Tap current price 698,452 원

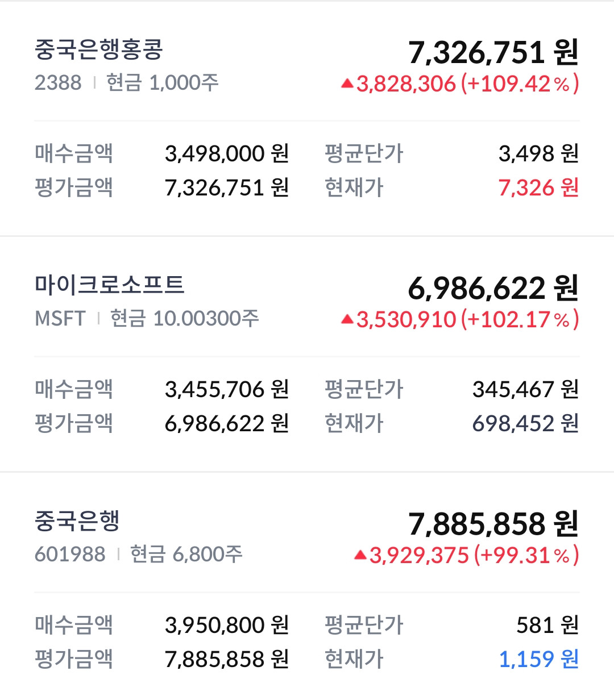[525, 423]
